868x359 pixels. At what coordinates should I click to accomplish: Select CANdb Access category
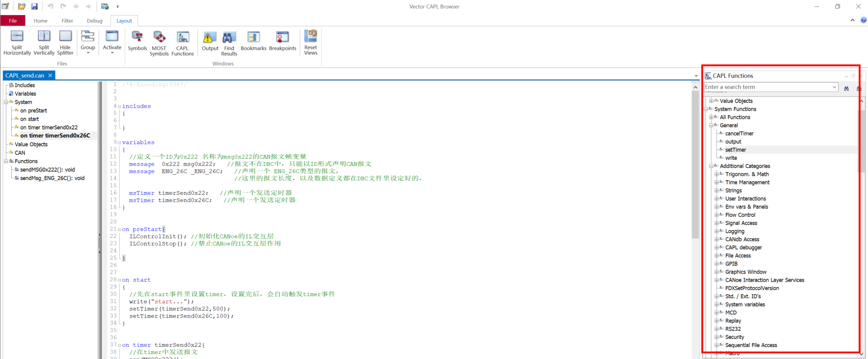[742, 239]
